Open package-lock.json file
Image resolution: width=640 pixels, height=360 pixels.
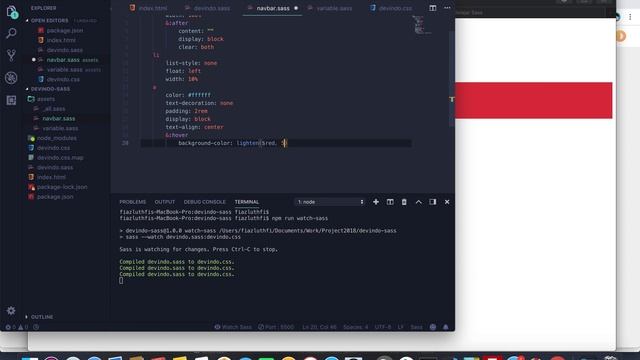pyautogui.click(x=62, y=187)
